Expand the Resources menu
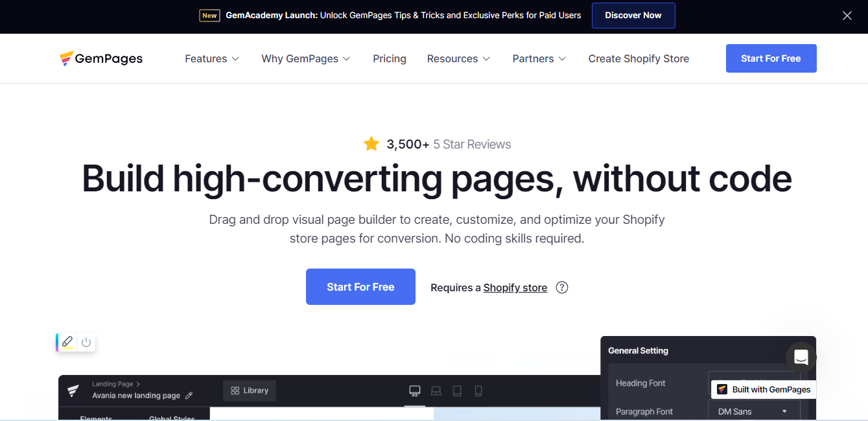Image resolution: width=868 pixels, height=421 pixels. (x=459, y=58)
